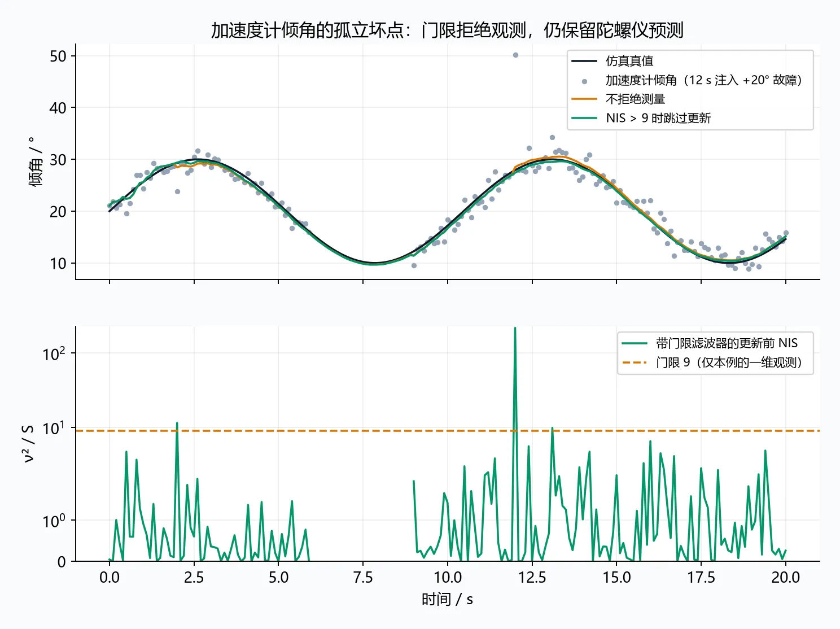Screen dimensions: 840x629
Task: Click the lower y-axis tick label 0
Action: coord(62,562)
